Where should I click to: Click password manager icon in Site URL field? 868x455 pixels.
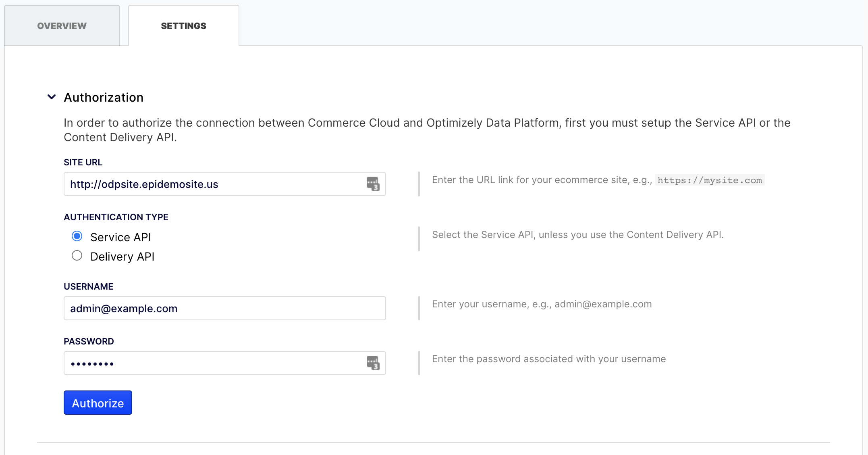[373, 184]
